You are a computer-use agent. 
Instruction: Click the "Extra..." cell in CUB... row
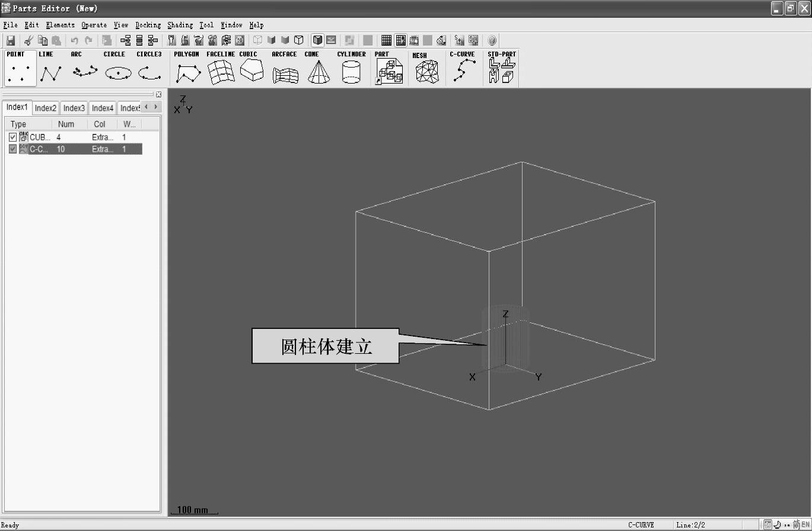click(x=103, y=137)
